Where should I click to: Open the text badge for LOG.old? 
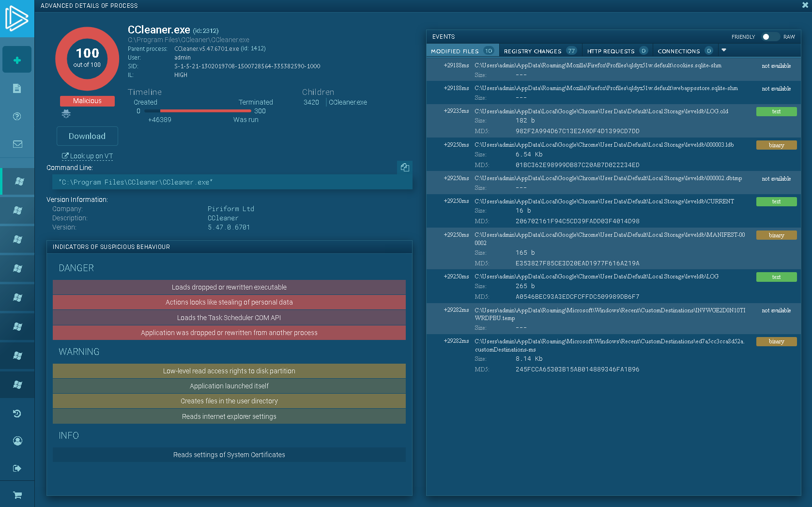(776, 111)
